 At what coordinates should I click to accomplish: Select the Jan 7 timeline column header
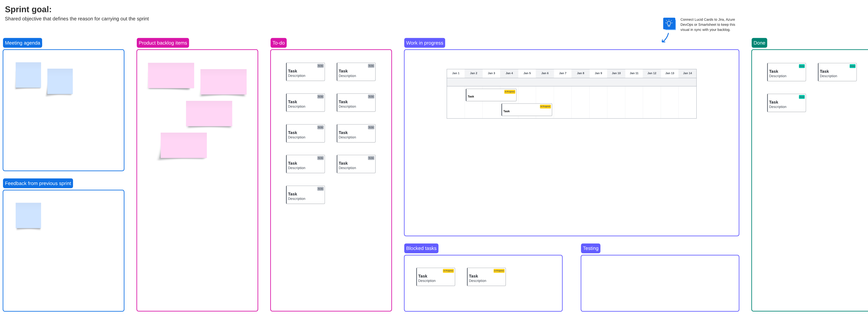(562, 73)
